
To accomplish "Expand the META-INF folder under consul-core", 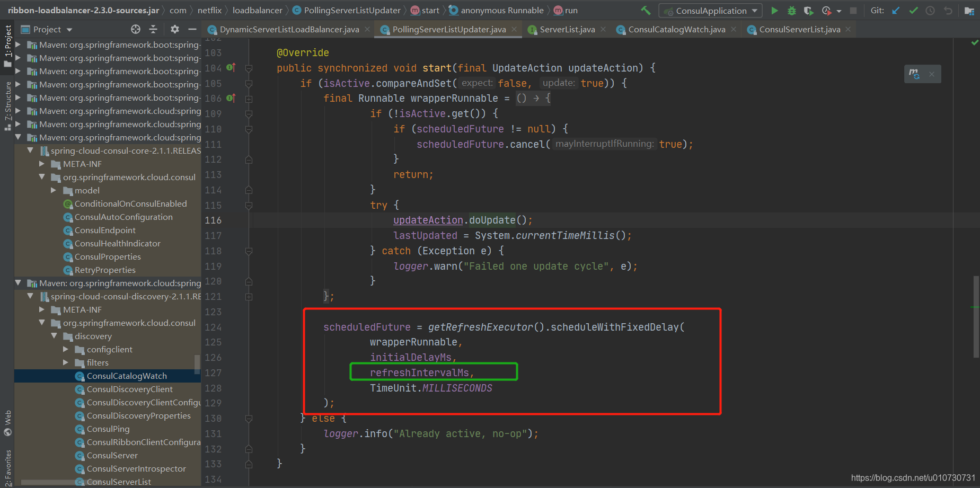I will [42, 164].
